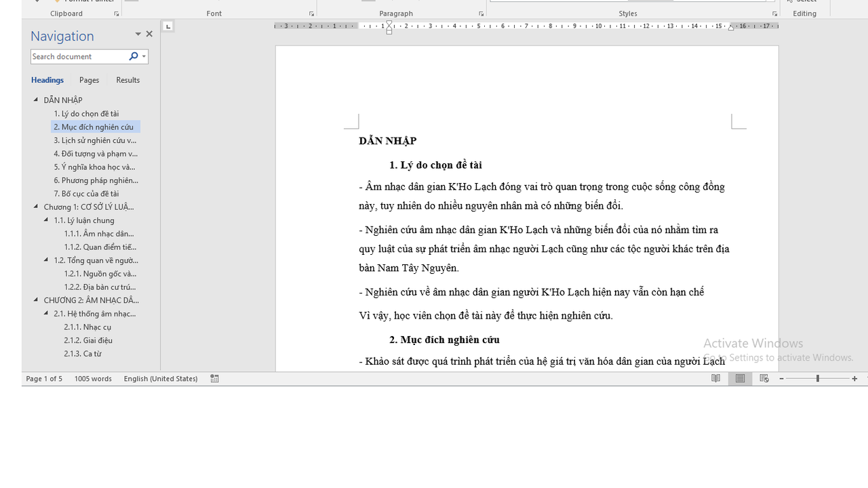Go to 7. Bố cục của đề tài
868x488 pixels.
click(86, 194)
